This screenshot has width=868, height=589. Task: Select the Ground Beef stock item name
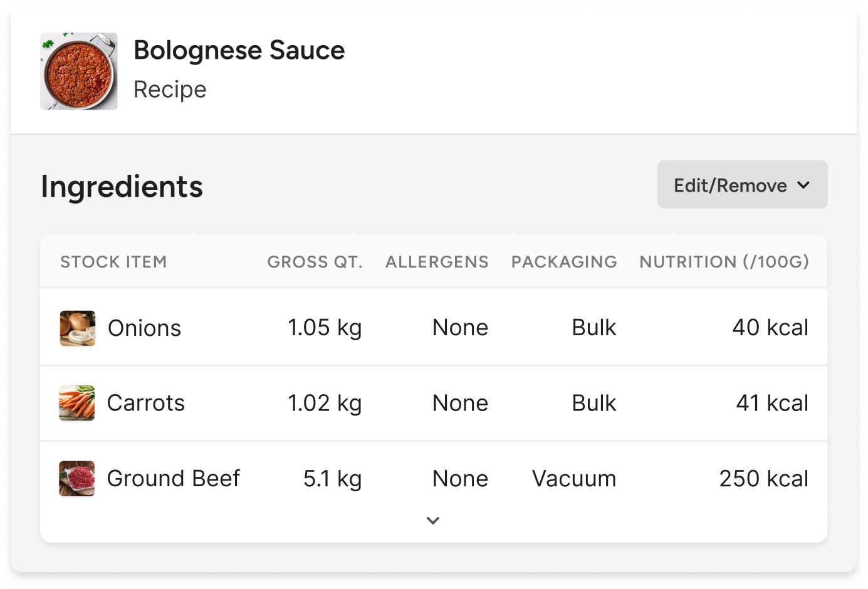[174, 479]
